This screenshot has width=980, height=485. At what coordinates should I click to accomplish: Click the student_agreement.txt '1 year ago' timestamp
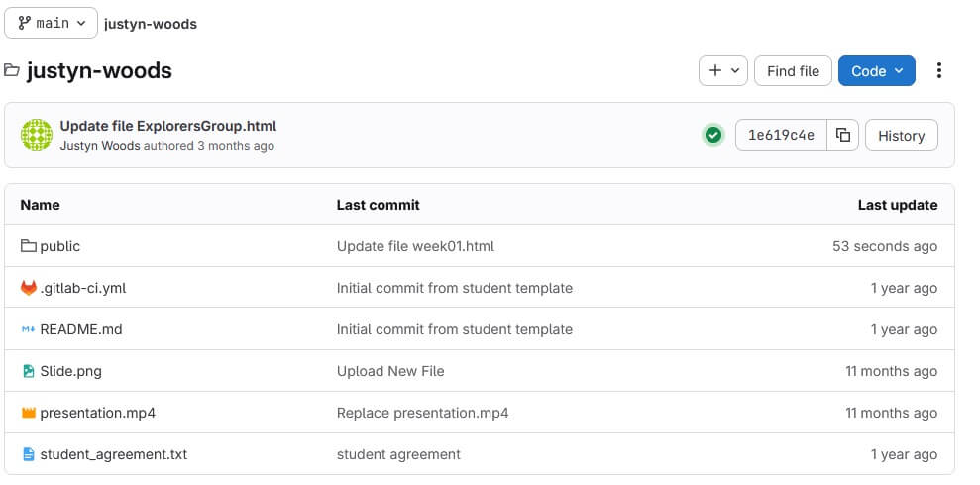tap(905, 454)
